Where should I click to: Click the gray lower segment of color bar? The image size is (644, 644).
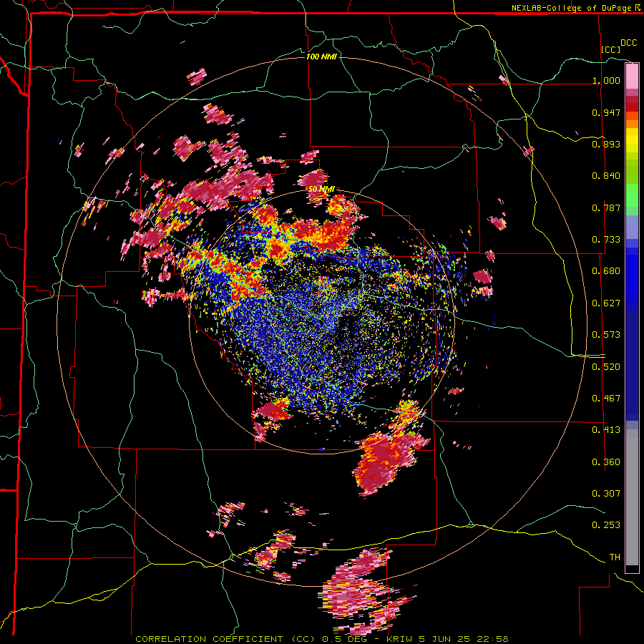(632, 497)
